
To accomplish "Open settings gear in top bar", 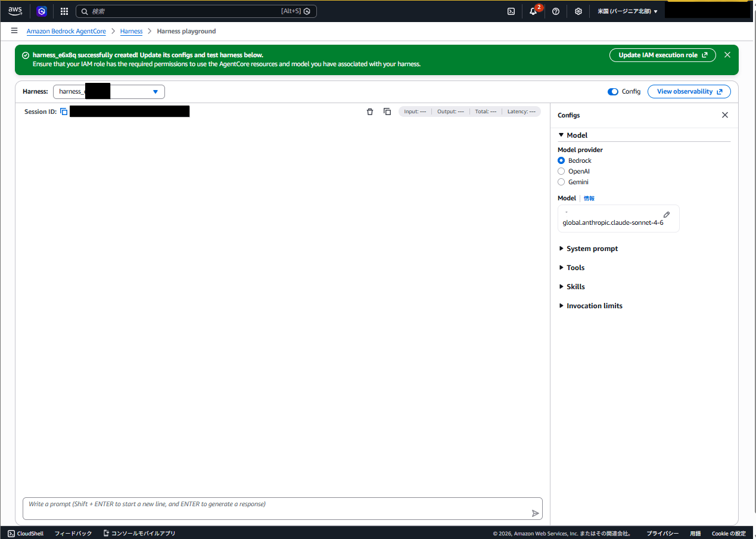I will coord(578,11).
